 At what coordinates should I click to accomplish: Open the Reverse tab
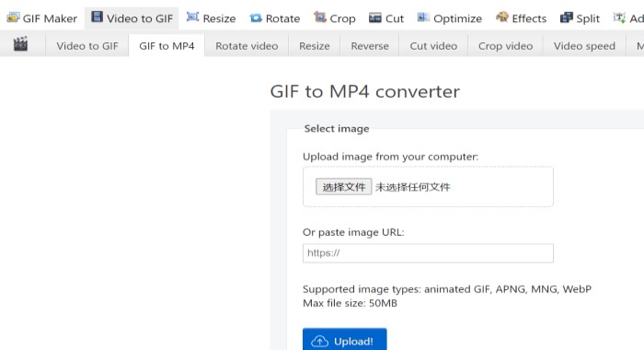tap(370, 46)
